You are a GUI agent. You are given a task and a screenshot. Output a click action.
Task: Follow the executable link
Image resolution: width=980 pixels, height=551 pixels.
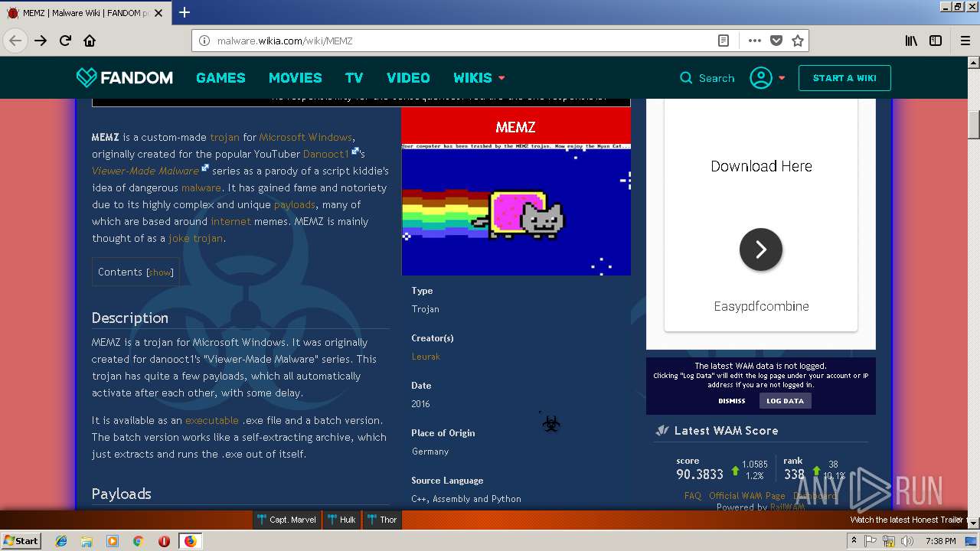coord(212,420)
